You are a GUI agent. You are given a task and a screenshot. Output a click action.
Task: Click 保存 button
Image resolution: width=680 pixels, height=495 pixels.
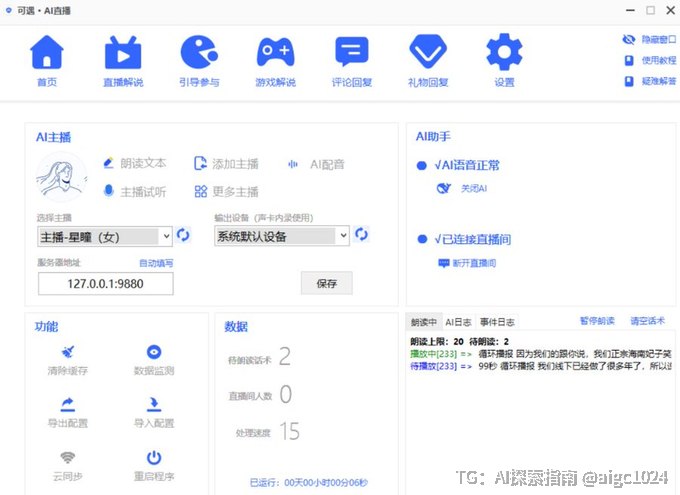point(327,283)
